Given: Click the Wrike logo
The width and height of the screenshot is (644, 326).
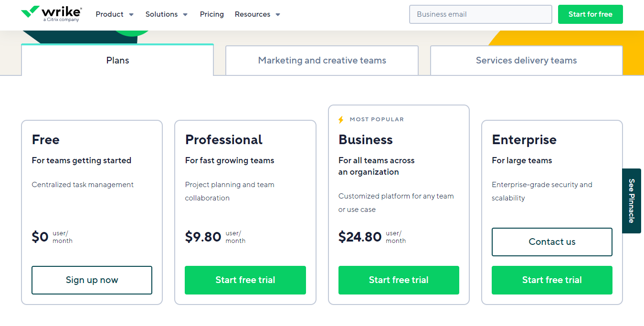Looking at the screenshot, I should tap(51, 14).
